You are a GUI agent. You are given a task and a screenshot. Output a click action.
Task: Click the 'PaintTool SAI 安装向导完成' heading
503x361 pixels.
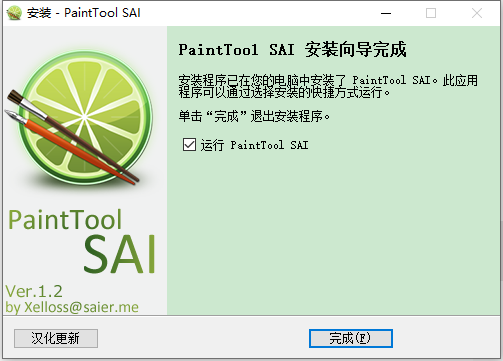point(292,50)
